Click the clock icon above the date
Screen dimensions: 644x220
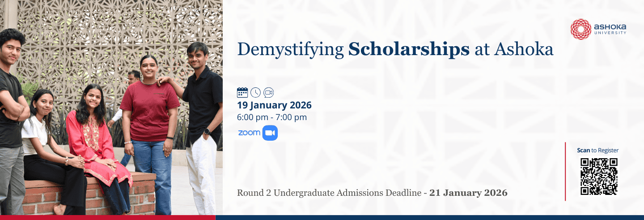[255, 92]
